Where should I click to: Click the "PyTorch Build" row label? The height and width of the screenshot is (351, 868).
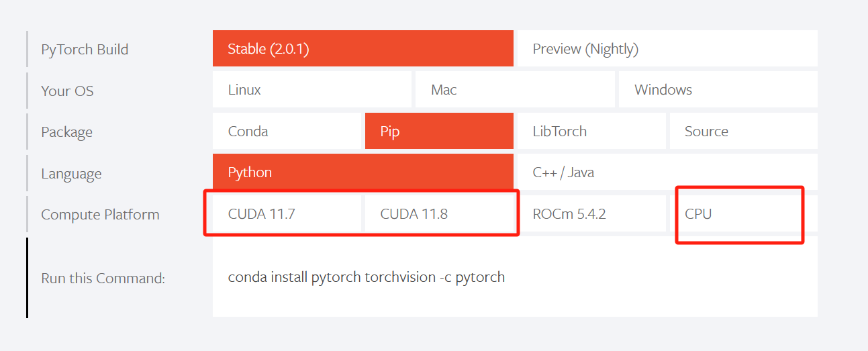point(85,50)
